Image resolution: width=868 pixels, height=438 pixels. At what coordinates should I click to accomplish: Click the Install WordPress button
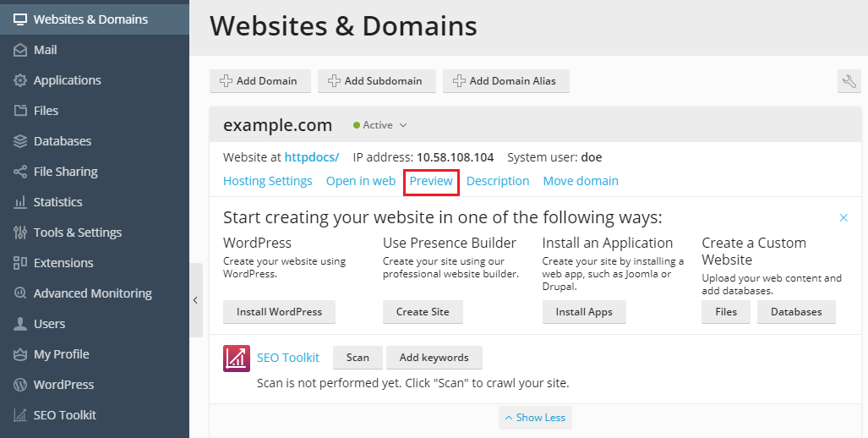279,312
